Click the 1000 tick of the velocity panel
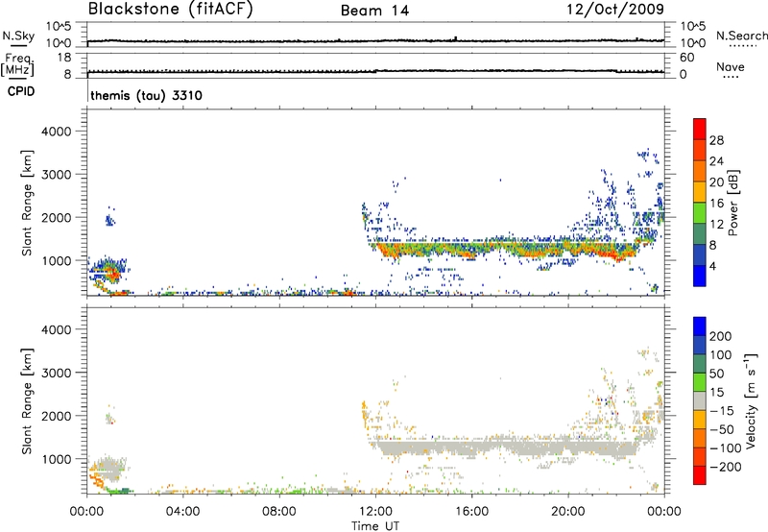 click(x=57, y=458)
